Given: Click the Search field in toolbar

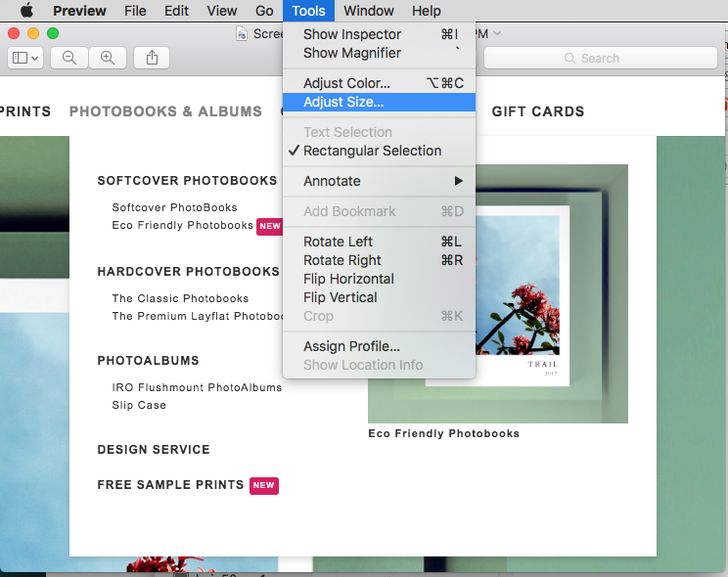Looking at the screenshot, I should 601,58.
